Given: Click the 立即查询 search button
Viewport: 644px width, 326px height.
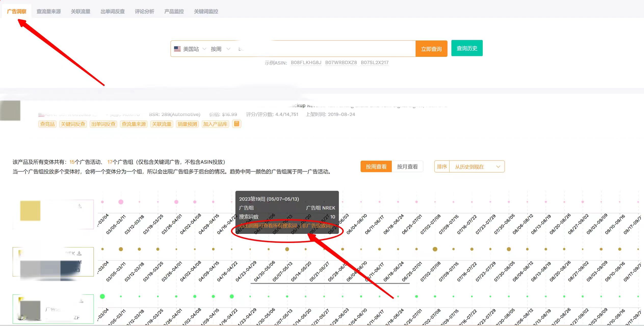Looking at the screenshot, I should pyautogui.click(x=431, y=49).
